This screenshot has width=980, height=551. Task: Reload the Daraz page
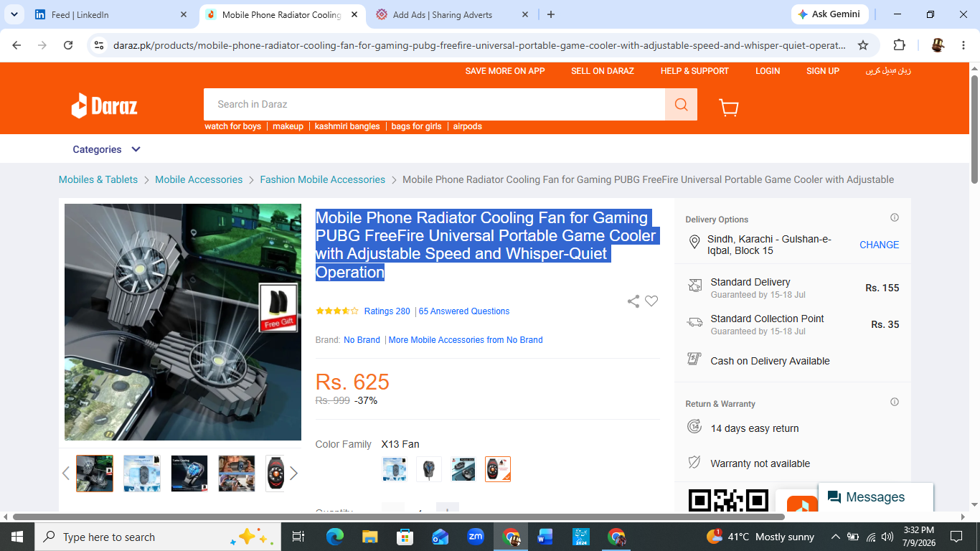click(68, 45)
